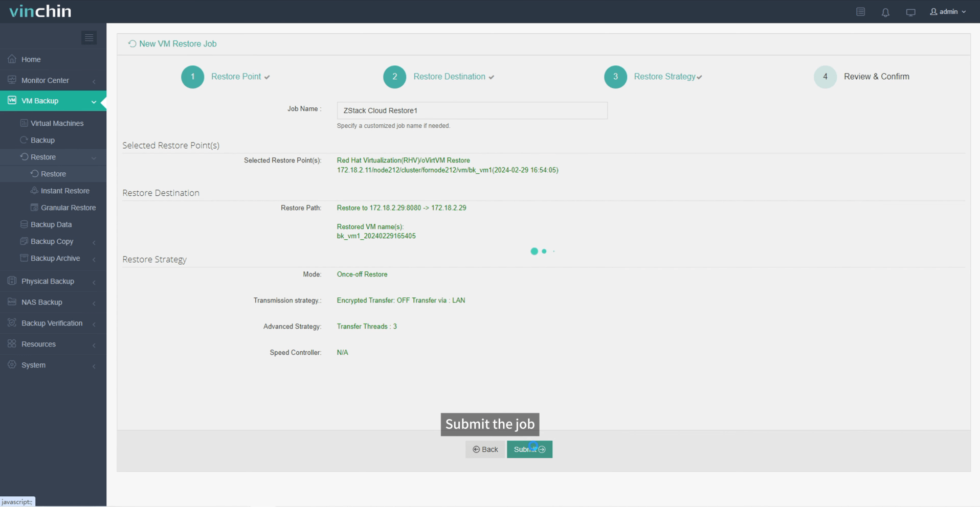Open the task list icon in top bar
Viewport: 980px width, 507px height.
[x=861, y=12]
